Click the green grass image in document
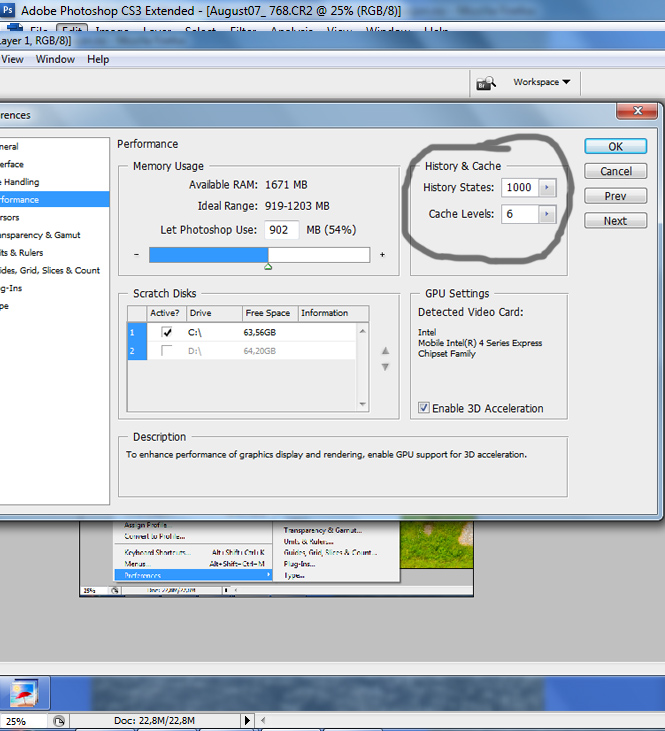This screenshot has height=731, width=665. [436, 545]
